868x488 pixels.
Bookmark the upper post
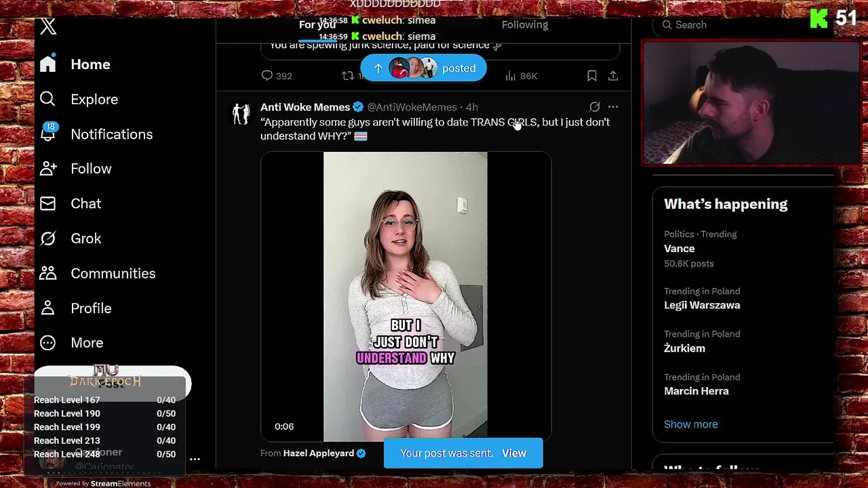pyautogui.click(x=592, y=76)
